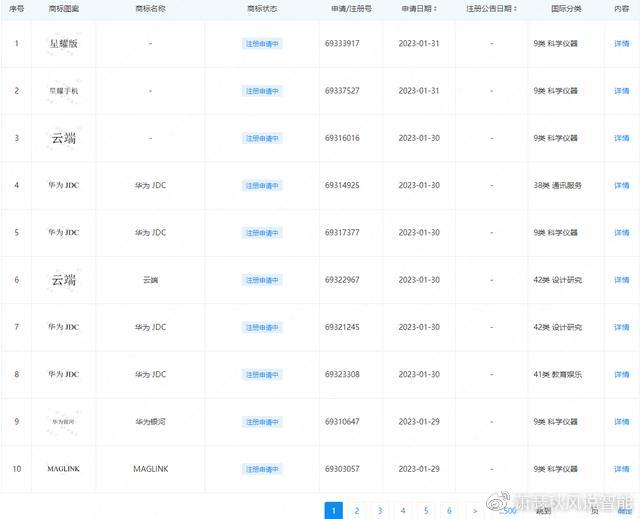This screenshot has height=519, width=640.
Task: Click the 星耀版 trademark image in row 1
Action: pyautogui.click(x=63, y=44)
